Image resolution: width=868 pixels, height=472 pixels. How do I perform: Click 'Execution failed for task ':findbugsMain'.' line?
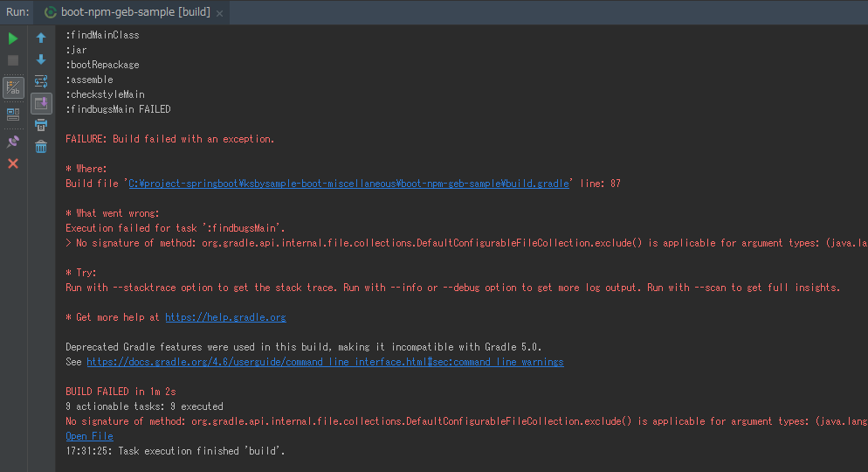point(176,228)
